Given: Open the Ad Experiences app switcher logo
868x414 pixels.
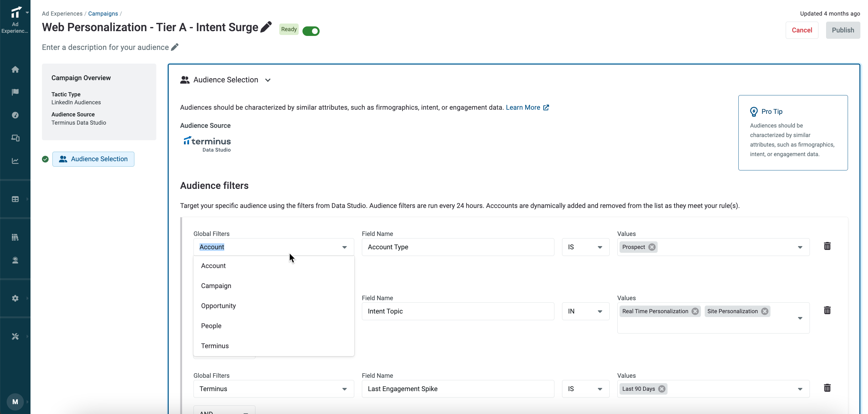Looking at the screenshot, I should 16,12.
